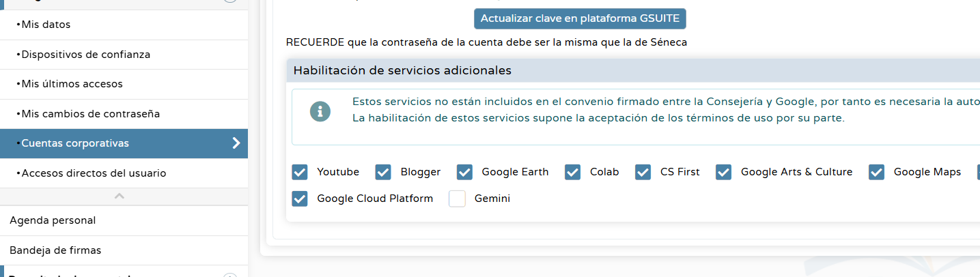Open Accesos directos del usuario
The height and width of the screenshot is (277, 980).
[x=94, y=173]
